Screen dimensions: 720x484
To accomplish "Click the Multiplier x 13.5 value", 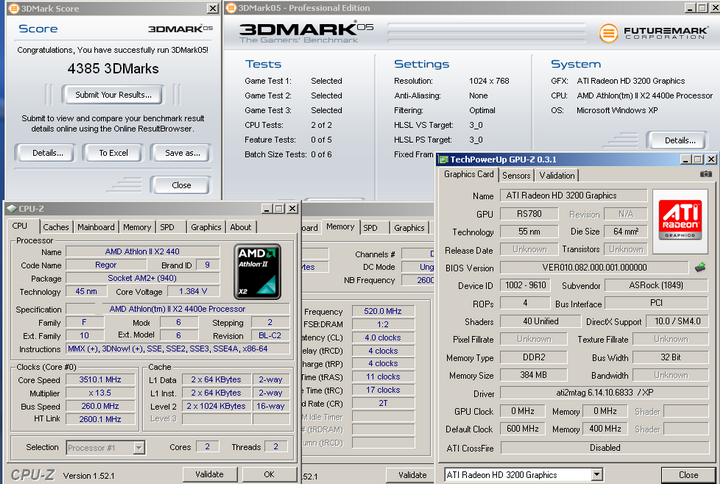I will click(101, 393).
